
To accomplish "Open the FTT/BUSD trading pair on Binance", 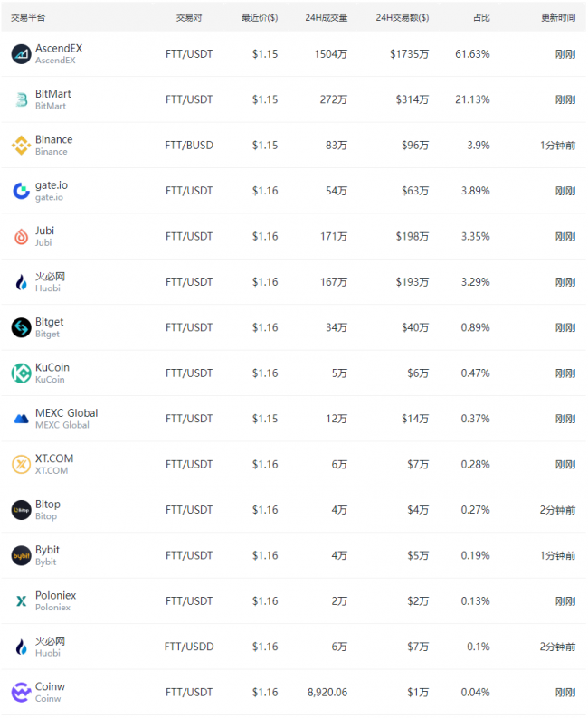I will (189, 146).
